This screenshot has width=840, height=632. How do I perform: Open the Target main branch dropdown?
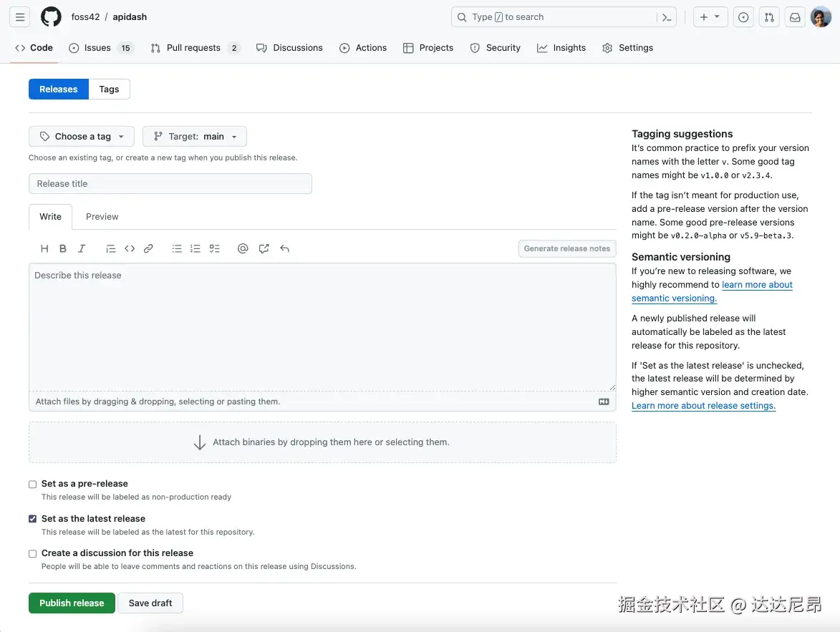click(x=195, y=137)
